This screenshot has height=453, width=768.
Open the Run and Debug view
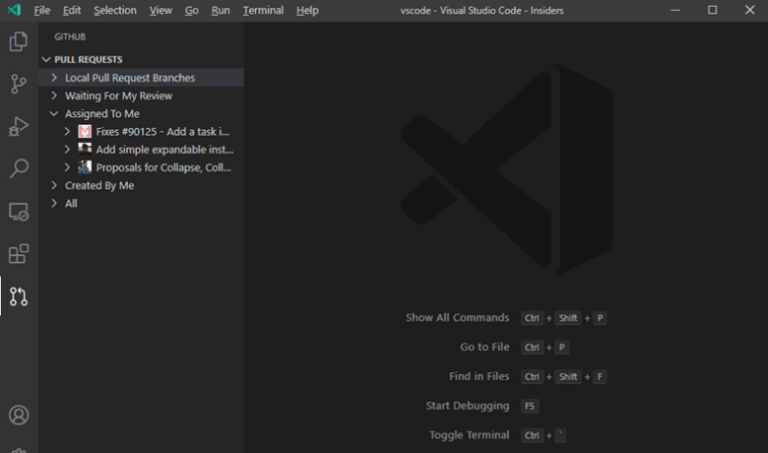[19, 126]
